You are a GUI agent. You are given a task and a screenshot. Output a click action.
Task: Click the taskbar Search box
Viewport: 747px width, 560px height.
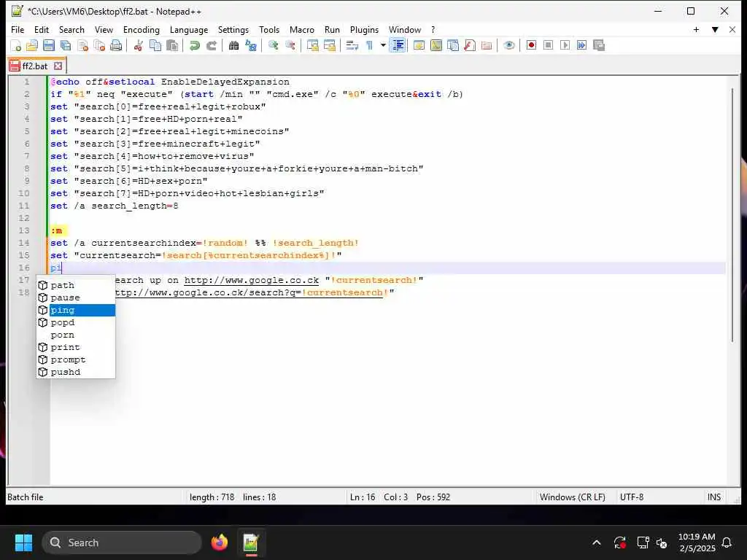coord(122,542)
